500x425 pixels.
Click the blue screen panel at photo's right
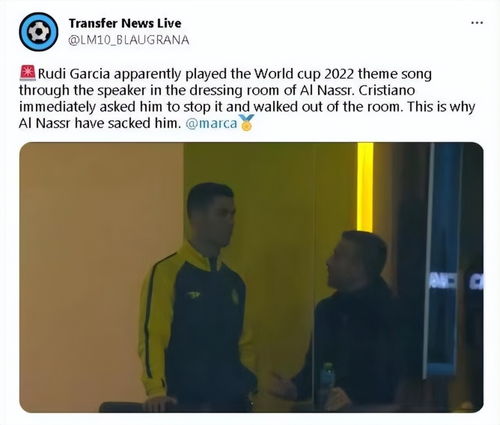[445, 260]
